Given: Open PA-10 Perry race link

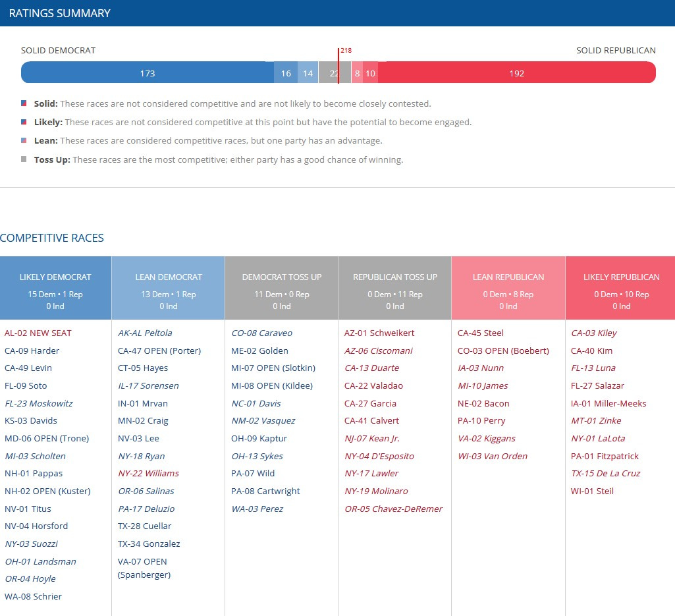Looking at the screenshot, I should tap(481, 420).
